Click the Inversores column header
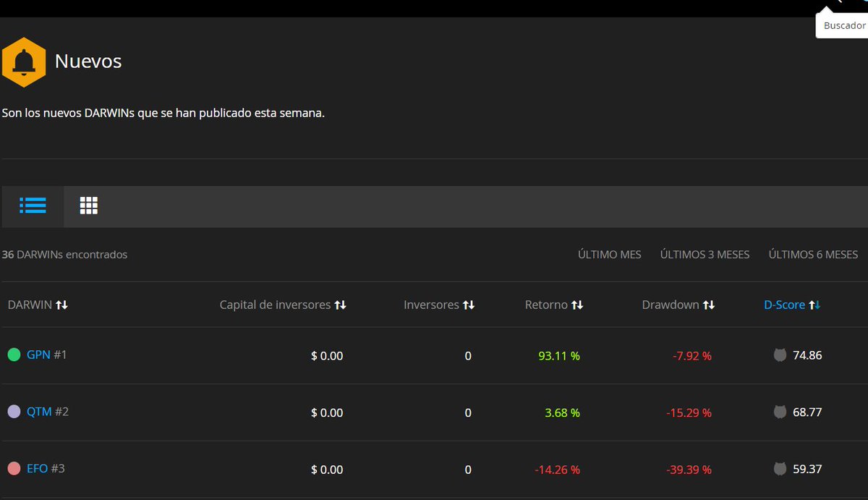 (431, 305)
